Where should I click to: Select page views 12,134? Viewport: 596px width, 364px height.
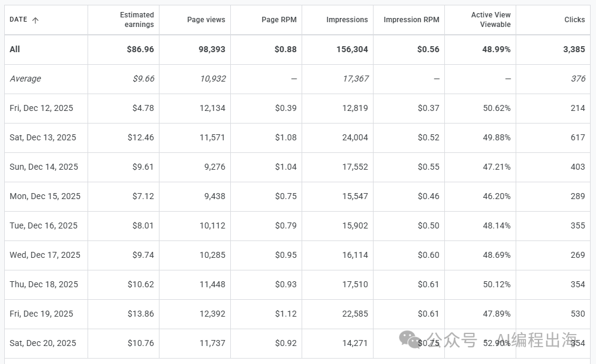pos(212,109)
